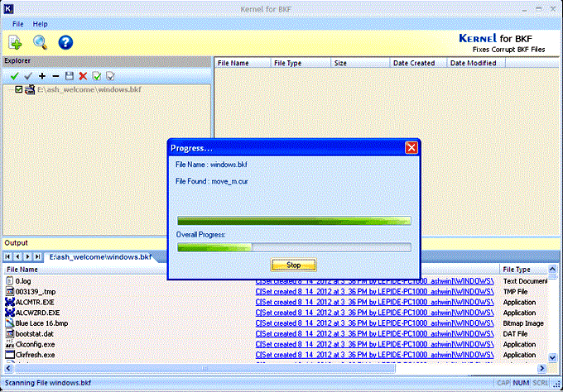
Task: Open the path link for ALCMTR.EXE
Action: click(374, 303)
